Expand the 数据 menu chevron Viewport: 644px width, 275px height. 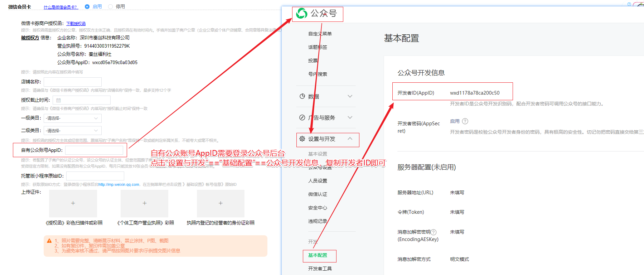pos(350,96)
